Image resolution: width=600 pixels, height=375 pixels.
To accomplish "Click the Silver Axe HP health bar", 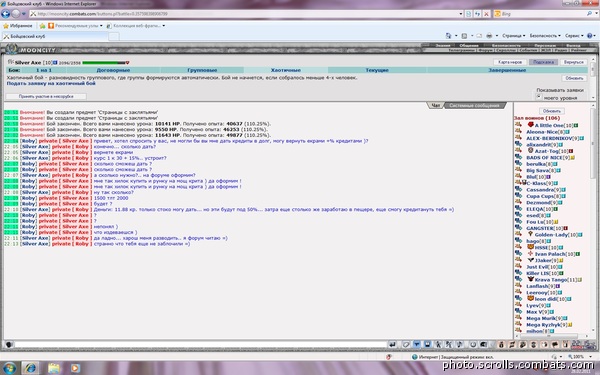I will tap(104, 63).
